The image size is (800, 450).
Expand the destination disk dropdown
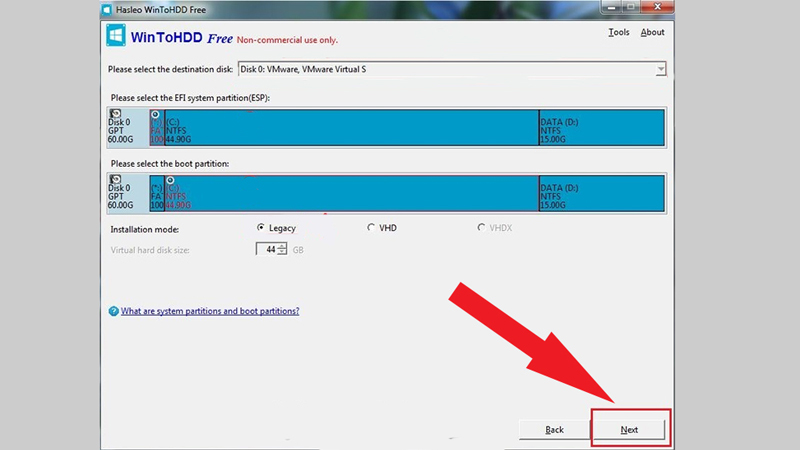point(661,69)
